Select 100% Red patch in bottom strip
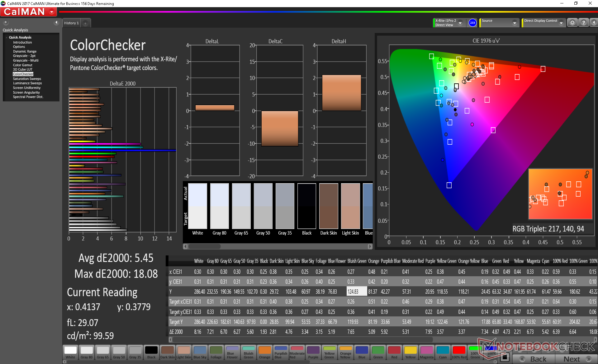 click(x=459, y=352)
